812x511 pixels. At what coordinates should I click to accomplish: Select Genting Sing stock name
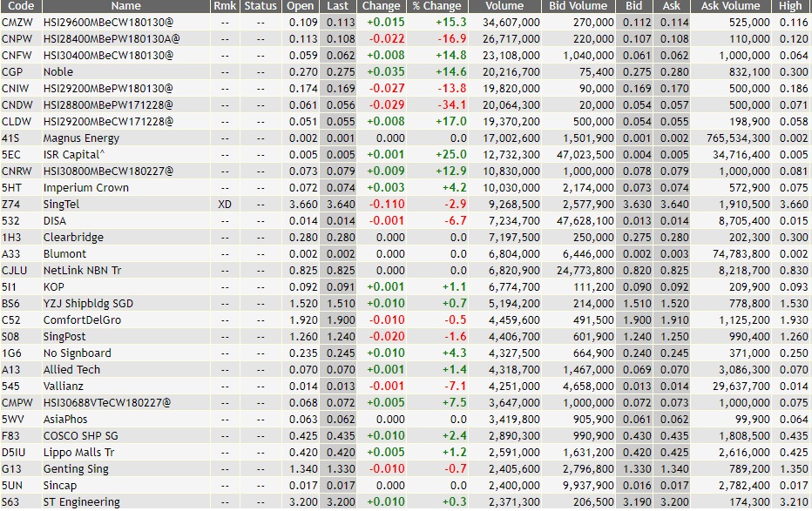point(76,469)
